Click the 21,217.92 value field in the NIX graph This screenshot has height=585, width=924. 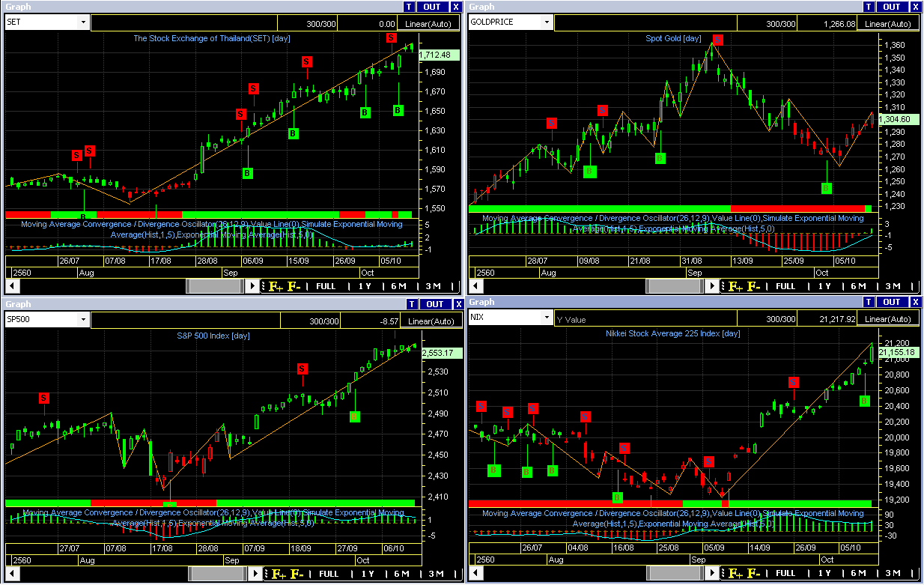(829, 319)
